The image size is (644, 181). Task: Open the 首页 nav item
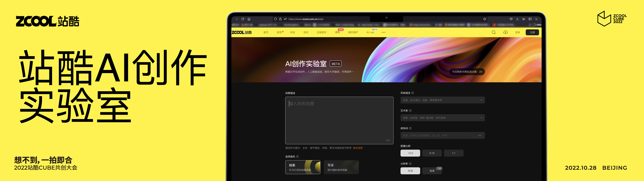click(266, 32)
